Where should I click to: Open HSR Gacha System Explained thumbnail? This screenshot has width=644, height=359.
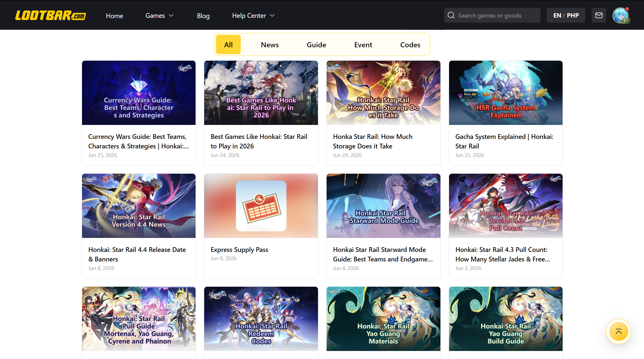[506, 93]
